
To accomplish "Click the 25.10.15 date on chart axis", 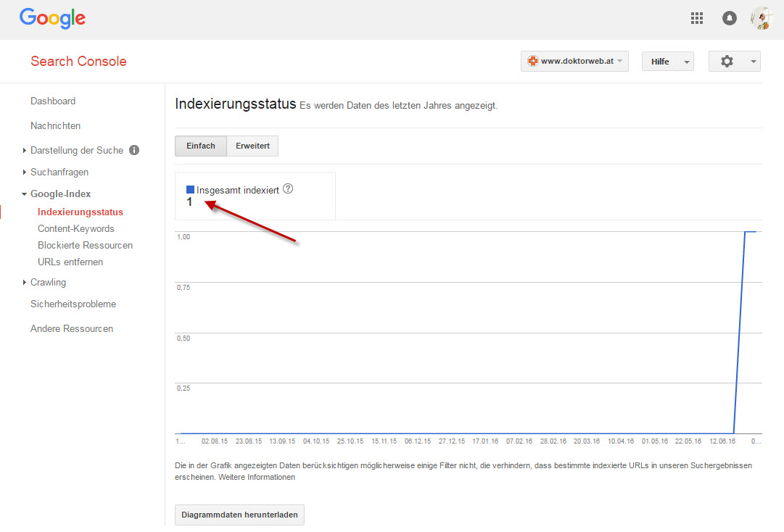I will (x=350, y=441).
